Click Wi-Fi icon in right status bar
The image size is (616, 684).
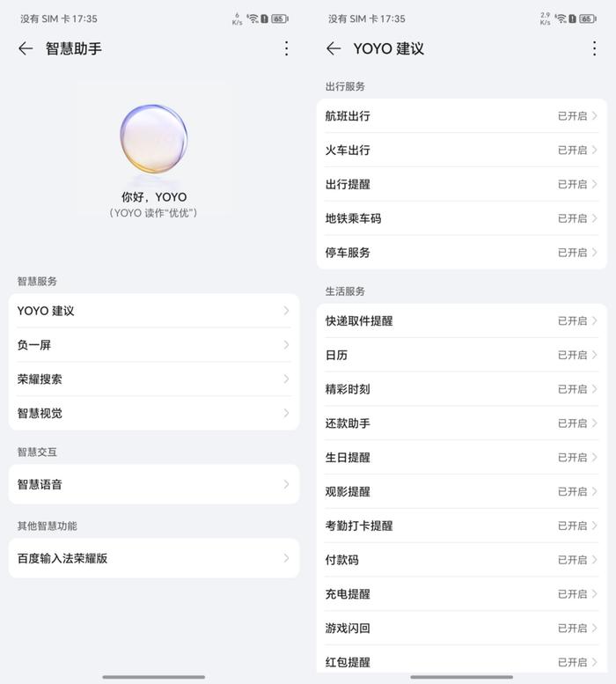click(x=561, y=18)
